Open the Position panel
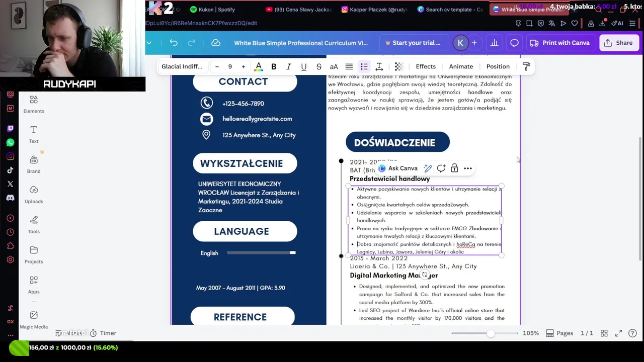This screenshot has width=644, height=362. [498, 66]
